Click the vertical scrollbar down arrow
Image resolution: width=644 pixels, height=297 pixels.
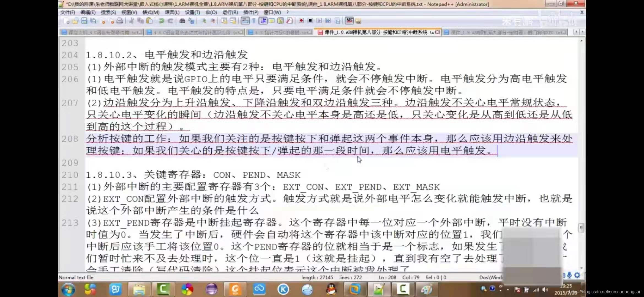click(581, 268)
